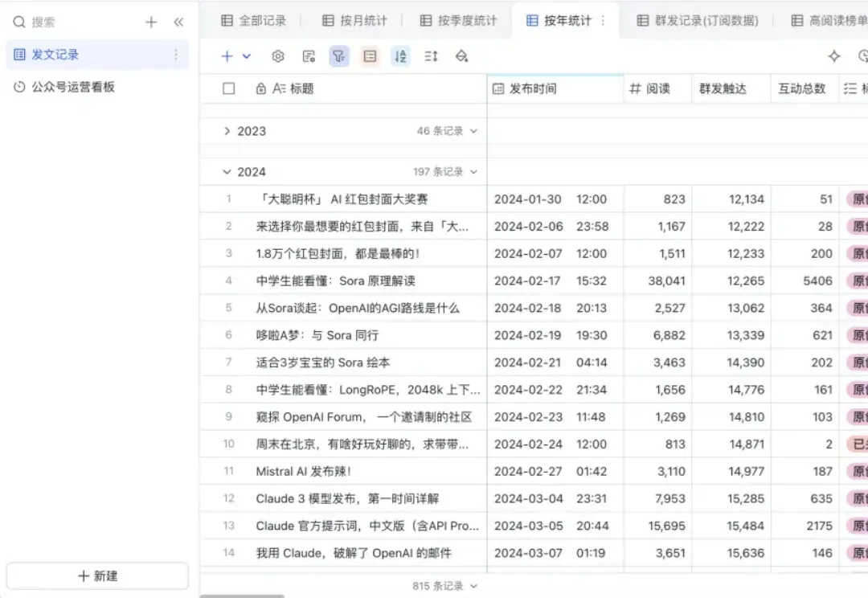
Task: Open 发文记录 more options dots
Action: click(x=176, y=55)
